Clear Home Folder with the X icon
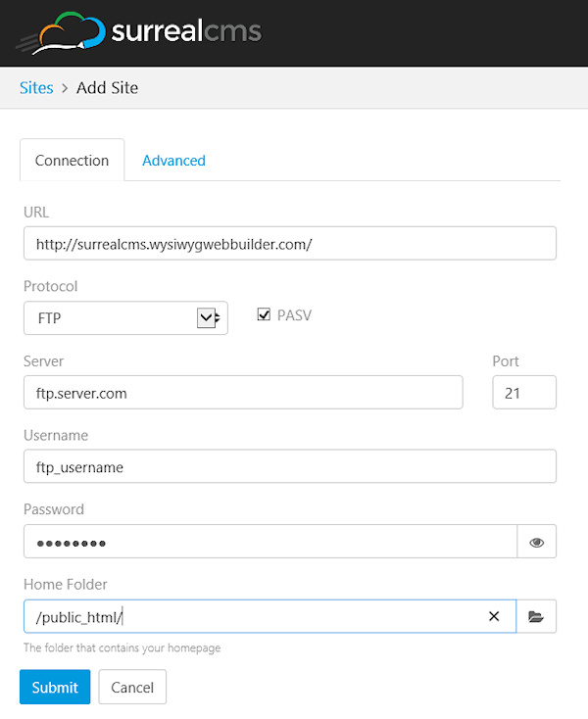The image size is (588, 719). click(494, 616)
